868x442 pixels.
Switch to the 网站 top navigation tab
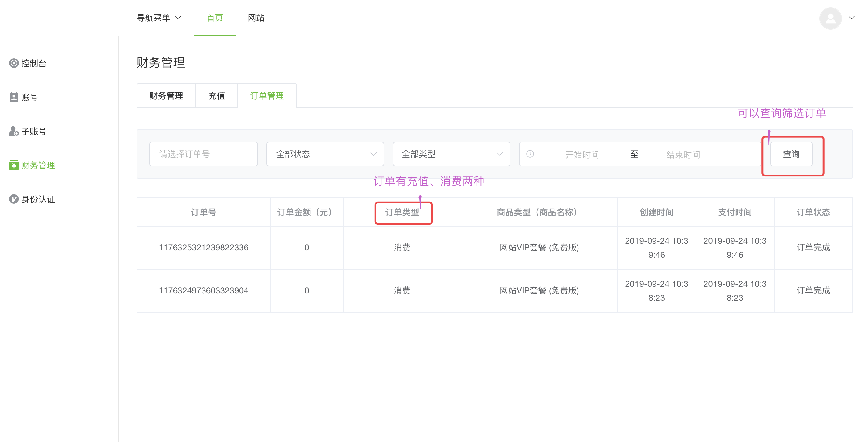256,18
